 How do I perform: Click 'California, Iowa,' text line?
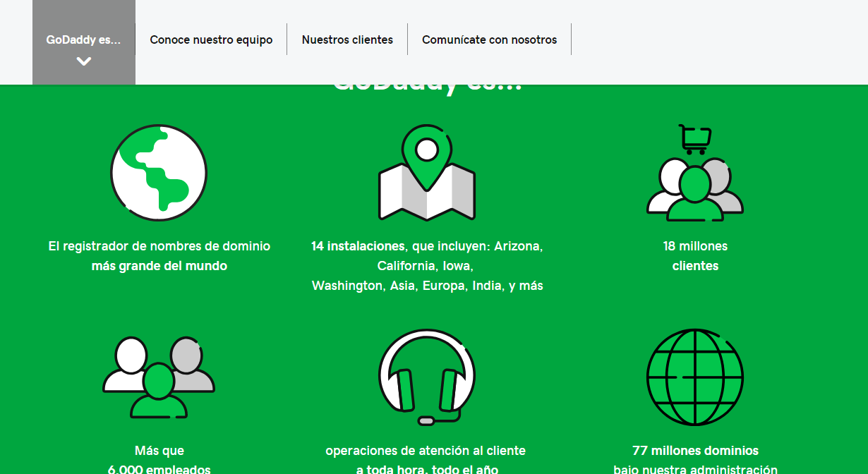click(426, 266)
